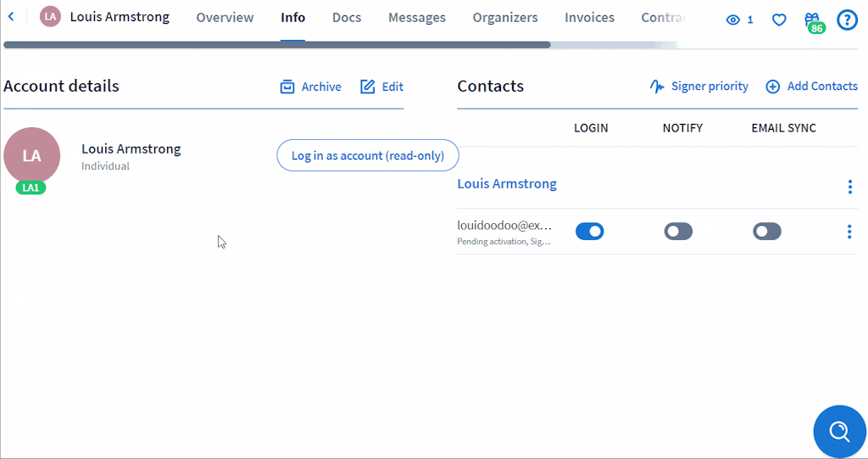This screenshot has height=459, width=868.
Task: Click the Signer priority link text
Action: (709, 87)
